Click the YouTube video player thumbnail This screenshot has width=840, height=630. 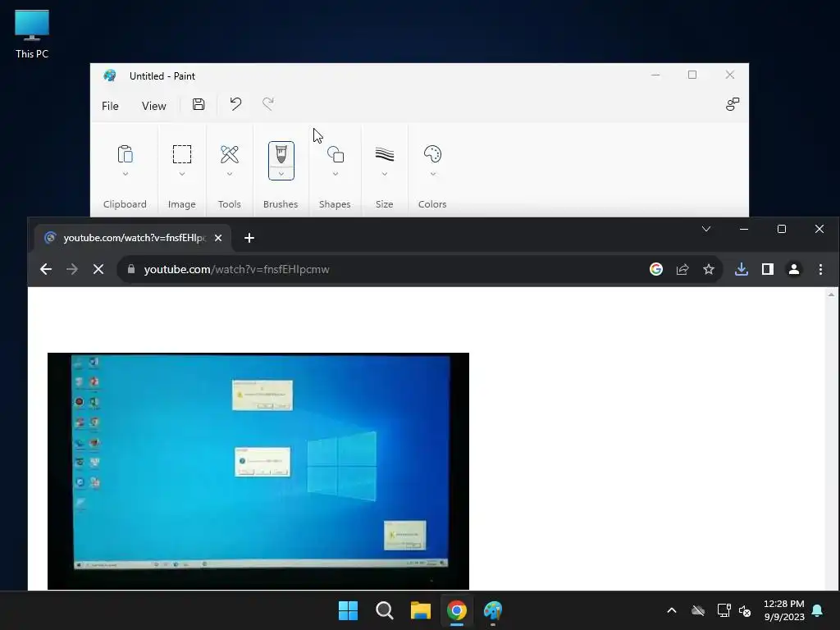point(258,471)
